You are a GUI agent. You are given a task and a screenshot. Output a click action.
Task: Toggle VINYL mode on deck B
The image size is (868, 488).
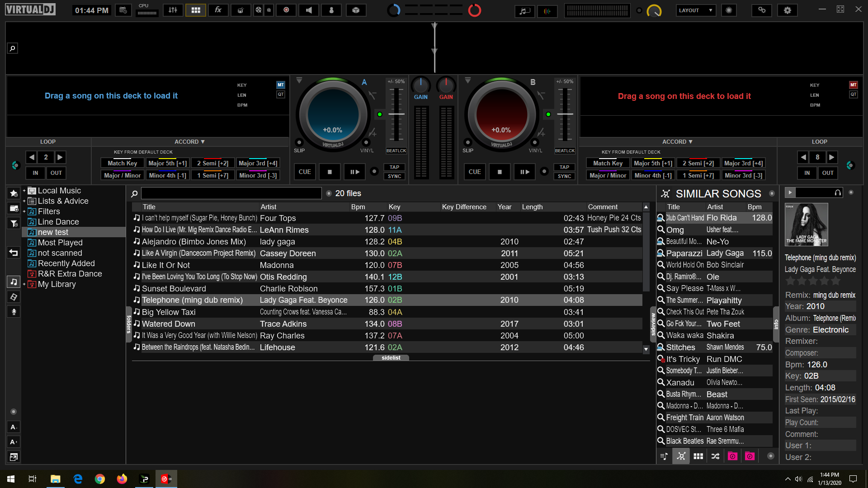click(x=535, y=143)
